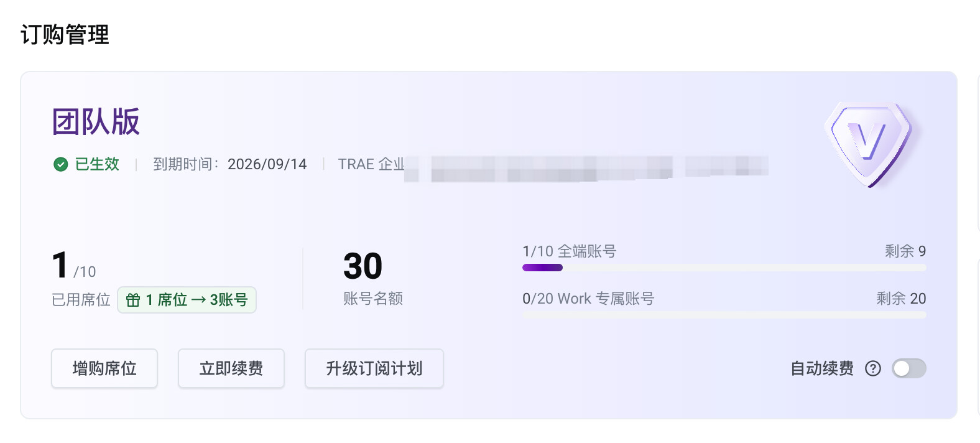Click the 立即续费 button
The image size is (980, 443).
pos(231,368)
